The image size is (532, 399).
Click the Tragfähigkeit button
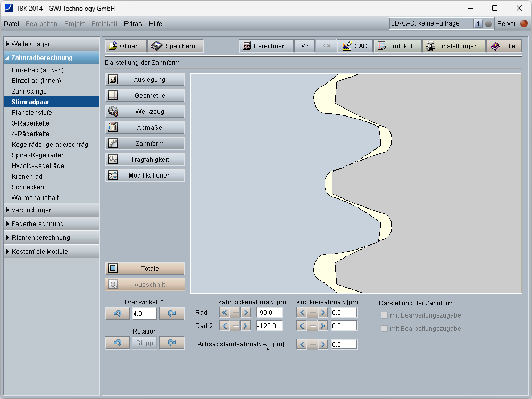(x=145, y=160)
